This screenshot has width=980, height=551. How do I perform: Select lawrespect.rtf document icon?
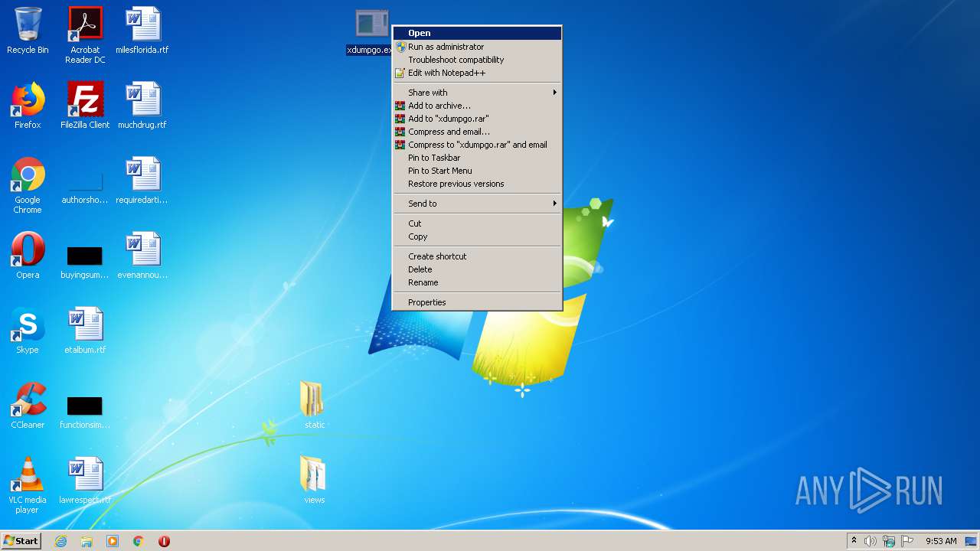tap(85, 474)
